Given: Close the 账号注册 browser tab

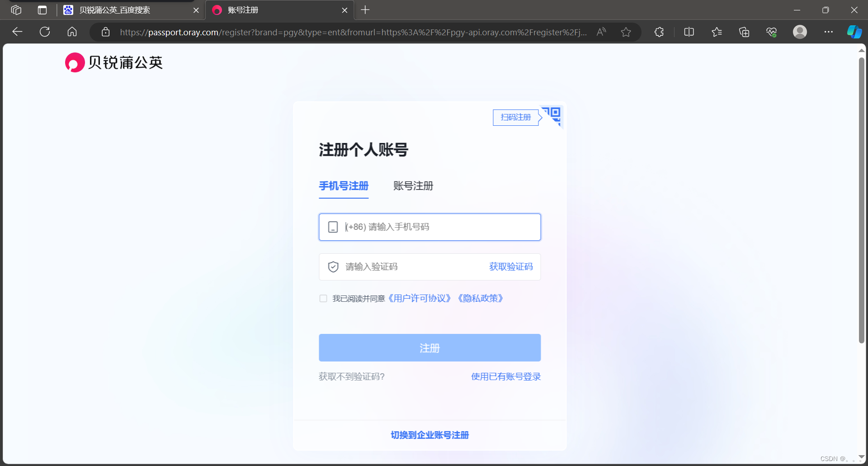Looking at the screenshot, I should pyautogui.click(x=344, y=10).
